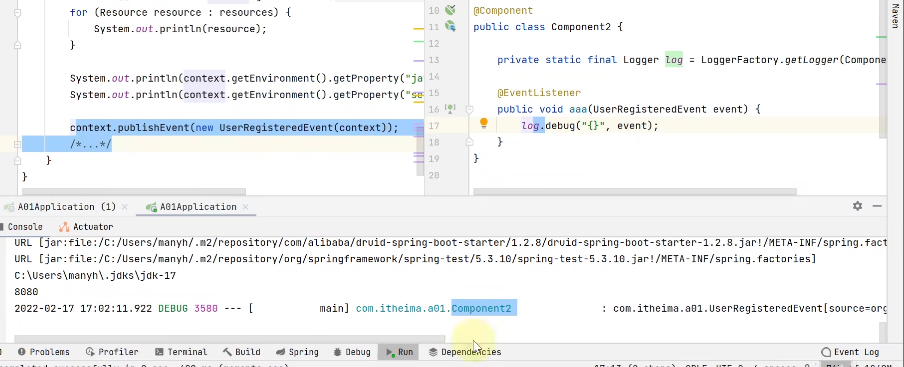Viewport: 904px width, 367px height.
Task: Click the left editor horizontal scrollbar
Action: coord(134,192)
